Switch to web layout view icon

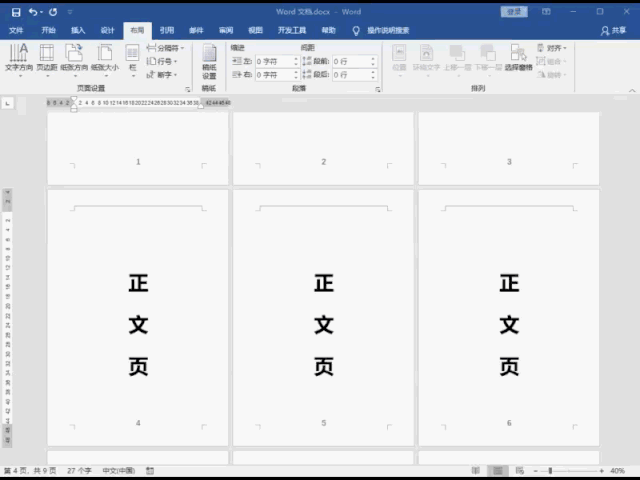click(520, 471)
